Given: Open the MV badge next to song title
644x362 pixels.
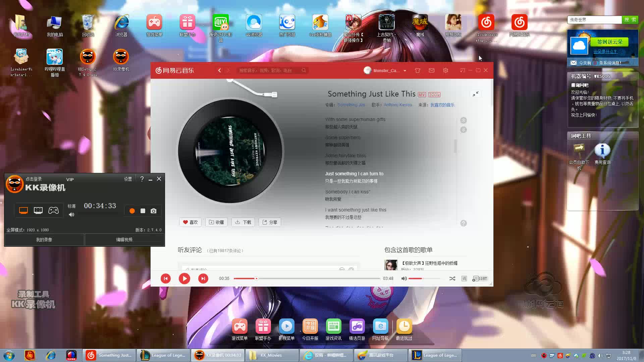Looking at the screenshot, I should (422, 95).
